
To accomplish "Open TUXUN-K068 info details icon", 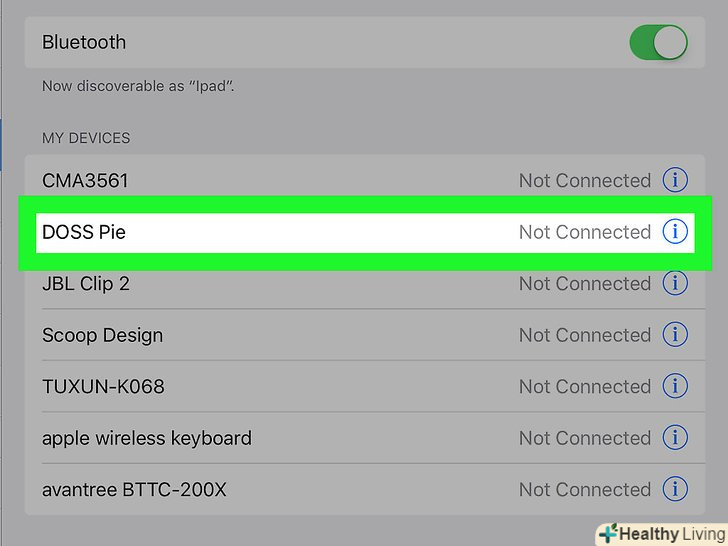I will tap(675, 387).
